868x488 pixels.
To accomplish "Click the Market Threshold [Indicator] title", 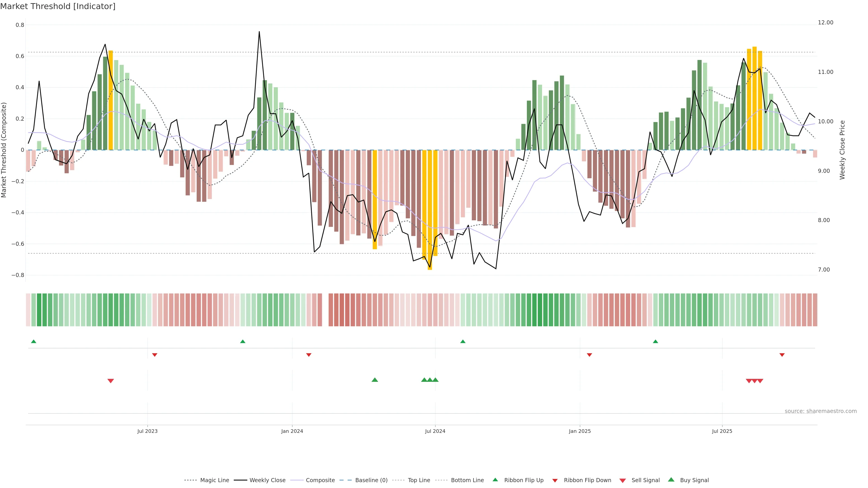I will (58, 6).
